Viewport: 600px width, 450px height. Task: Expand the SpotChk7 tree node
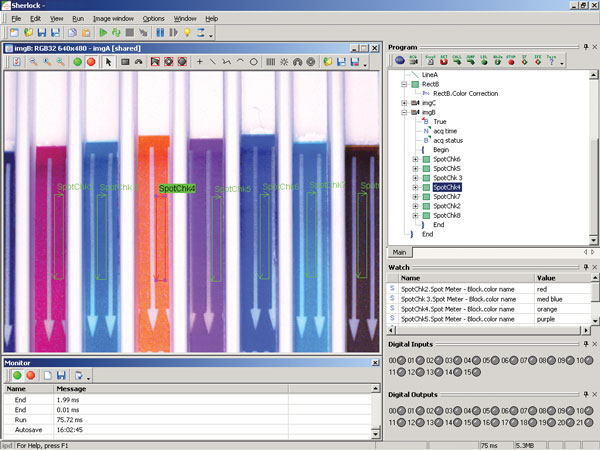[x=415, y=197]
